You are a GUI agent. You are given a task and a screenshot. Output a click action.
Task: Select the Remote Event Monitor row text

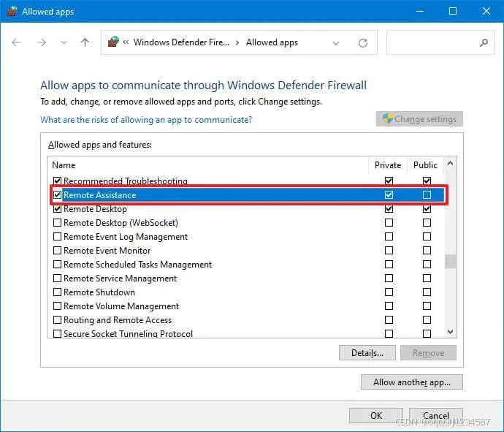[x=107, y=250]
